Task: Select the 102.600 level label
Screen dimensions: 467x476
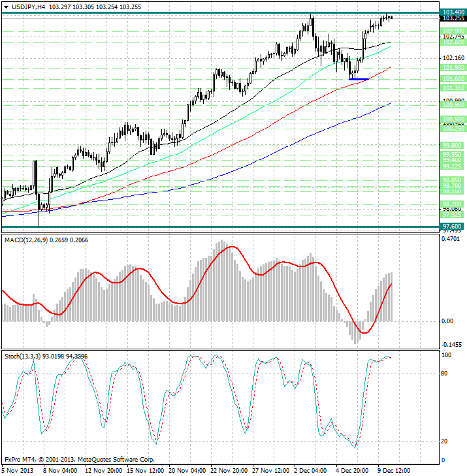Action: point(453,42)
